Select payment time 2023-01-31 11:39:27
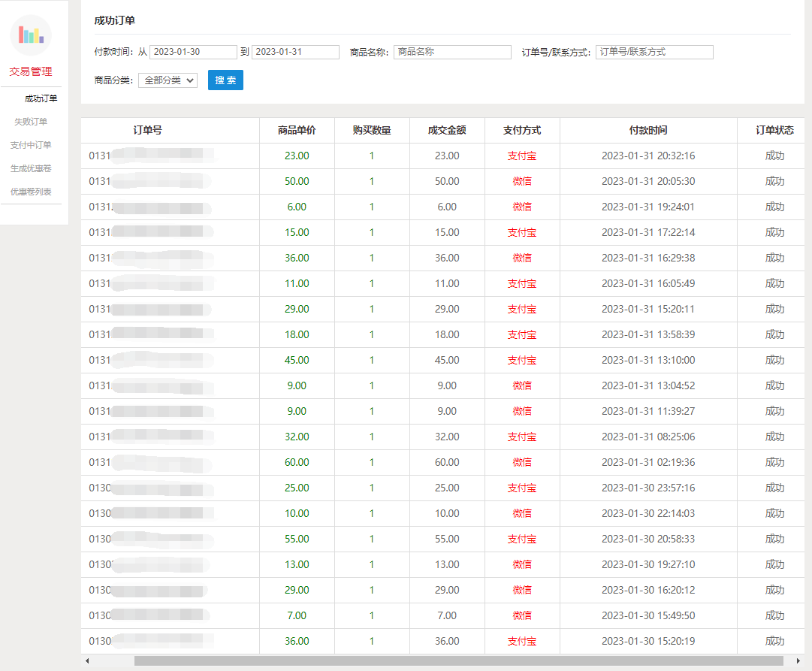The width and height of the screenshot is (812, 671). click(648, 412)
